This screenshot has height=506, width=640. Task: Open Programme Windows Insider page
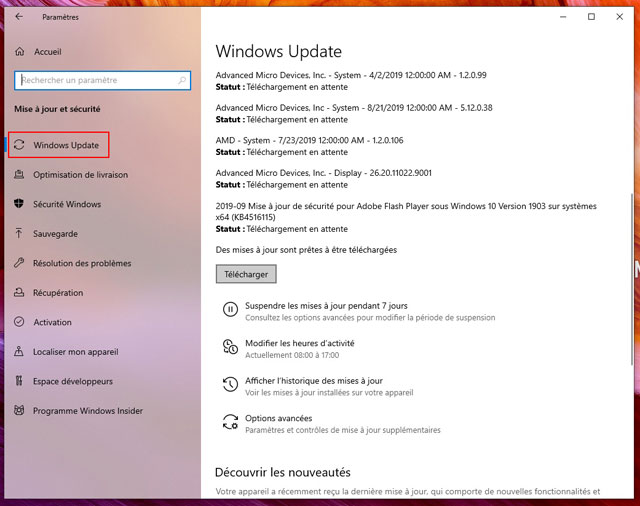coord(88,411)
